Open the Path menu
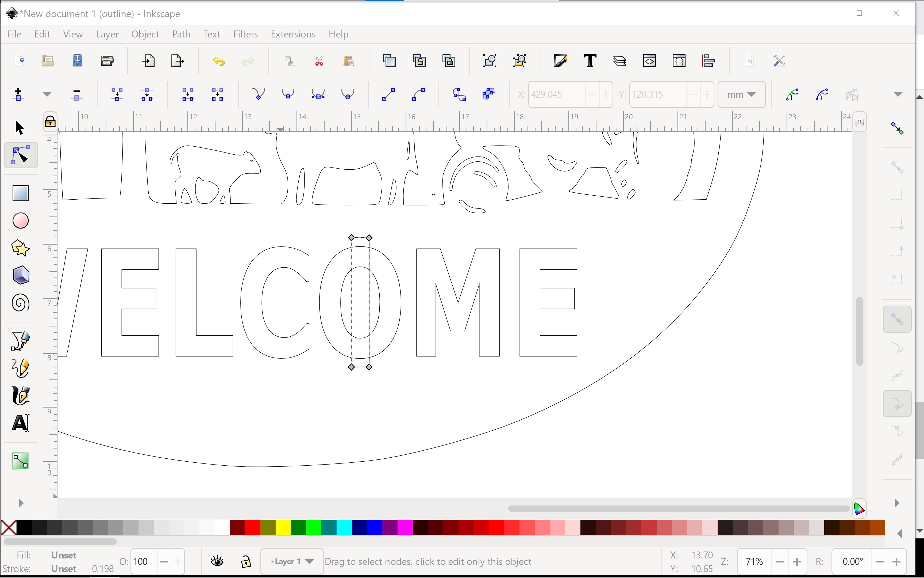 tap(181, 34)
